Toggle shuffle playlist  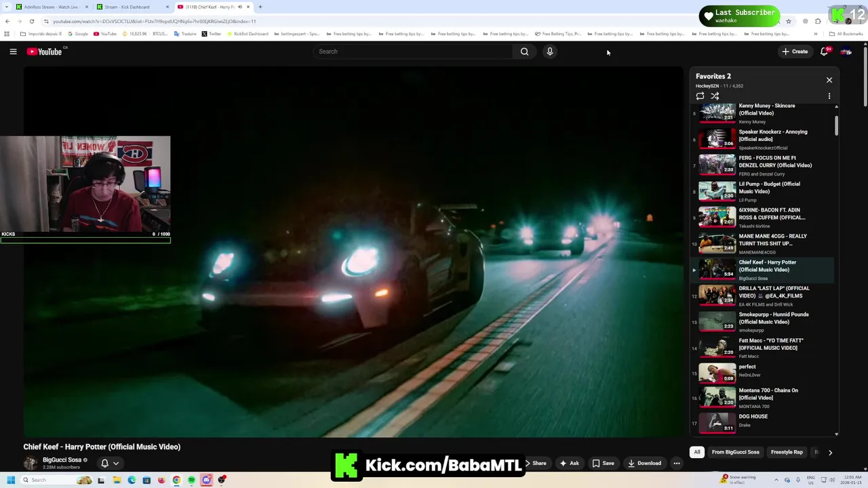[x=715, y=96]
